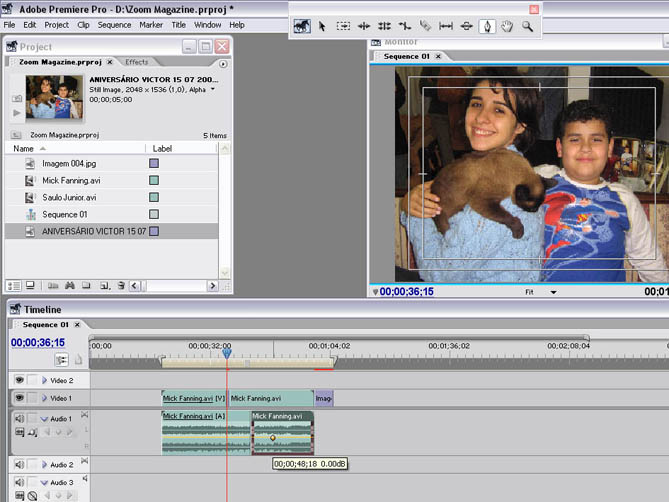Expand the Video 2 track
This screenshot has height=502, width=669.
coord(44,381)
